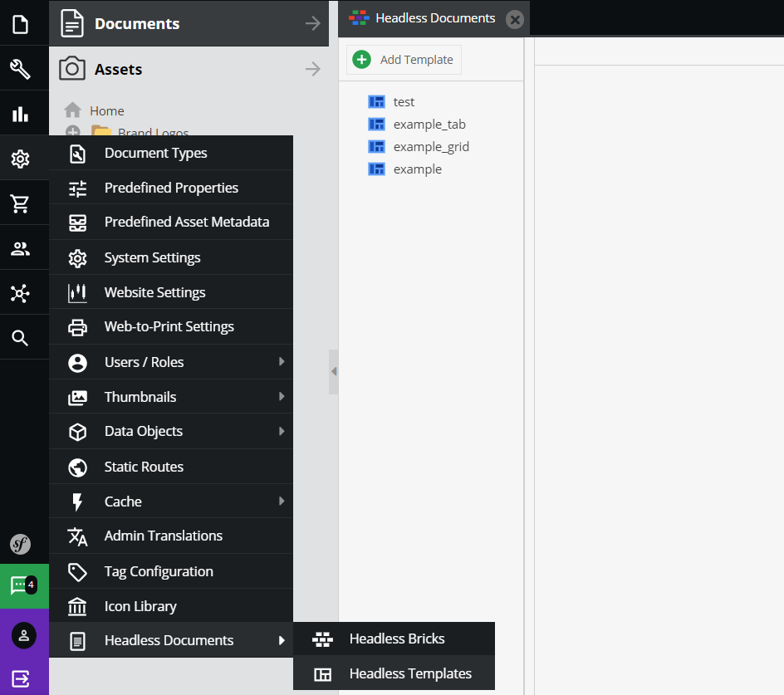The height and width of the screenshot is (695, 784).
Task: Click the Cache lightning bolt icon
Action: 77,502
